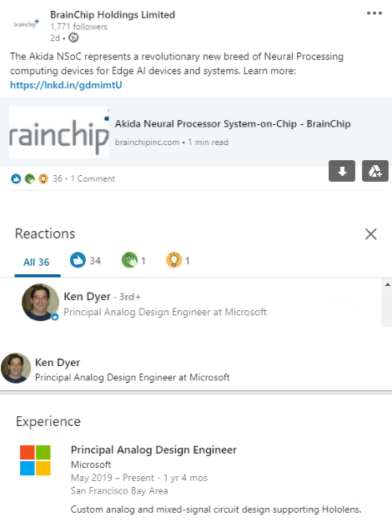Screen dimensions: 392x532
Task: Click the Google Drive save icon
Action: 375,171
